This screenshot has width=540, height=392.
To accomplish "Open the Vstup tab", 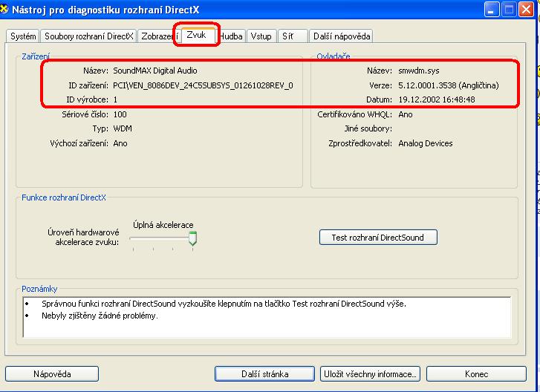I will [x=261, y=36].
